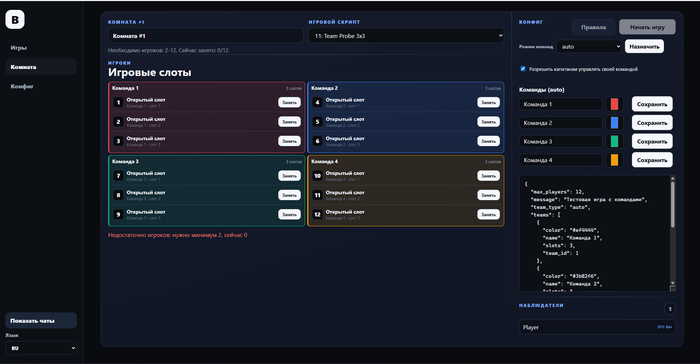Claim slot 7 with Занять button
The height and width of the screenshot is (364, 700).
click(289, 176)
